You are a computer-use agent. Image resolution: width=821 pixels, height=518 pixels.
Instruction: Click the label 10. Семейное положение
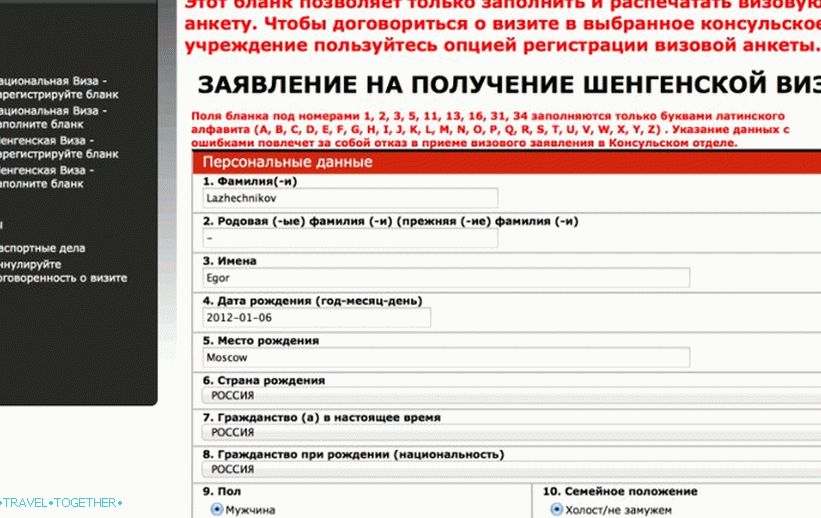click(620, 491)
